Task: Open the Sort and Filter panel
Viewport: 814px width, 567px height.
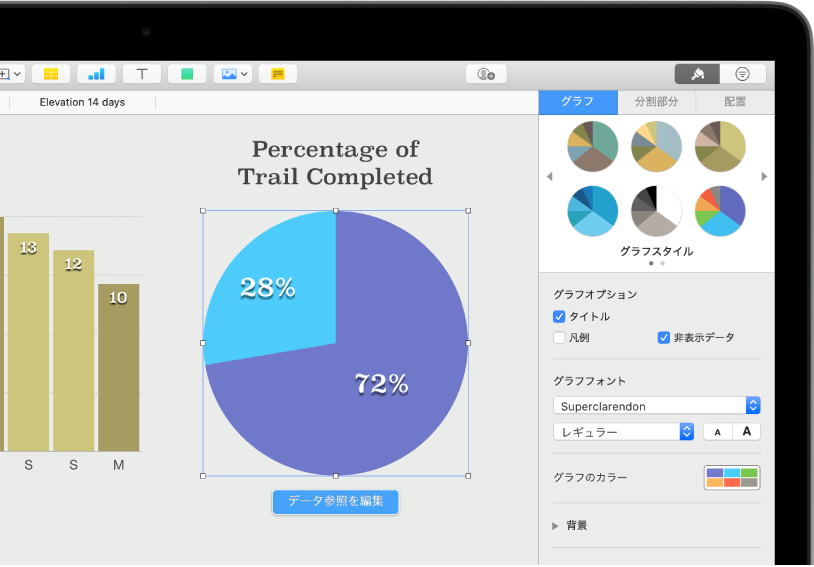Action: tap(742, 74)
